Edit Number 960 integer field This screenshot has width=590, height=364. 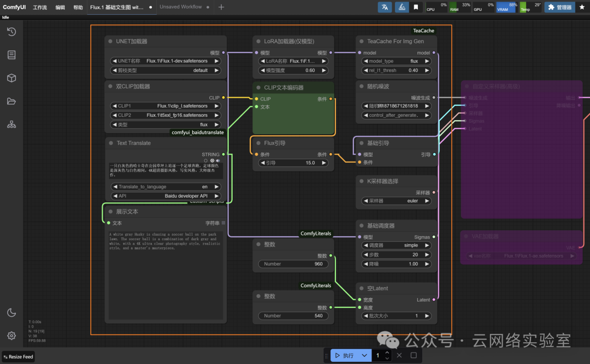tap(293, 264)
